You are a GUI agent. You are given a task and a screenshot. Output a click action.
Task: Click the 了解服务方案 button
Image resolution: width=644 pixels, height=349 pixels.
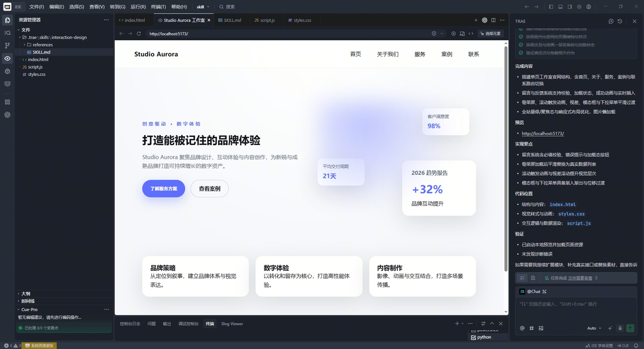164,189
